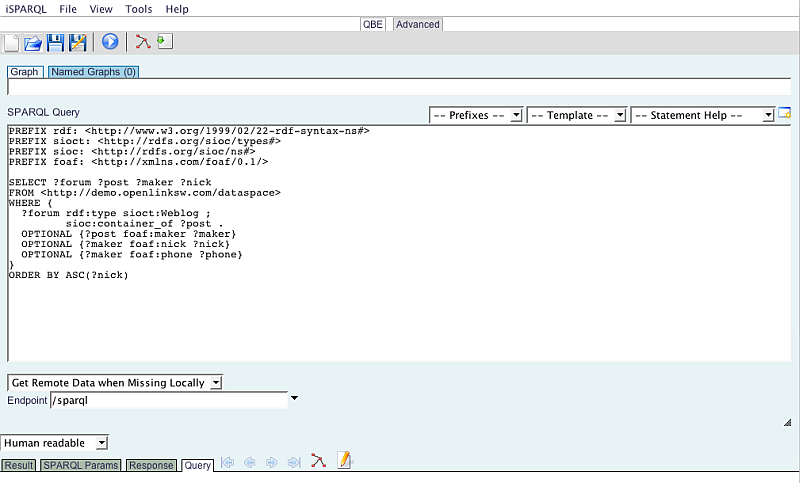Open the Get Remote Data when Missing Locally dropdown
Viewport: 800px width, 483px height.
click(115, 383)
